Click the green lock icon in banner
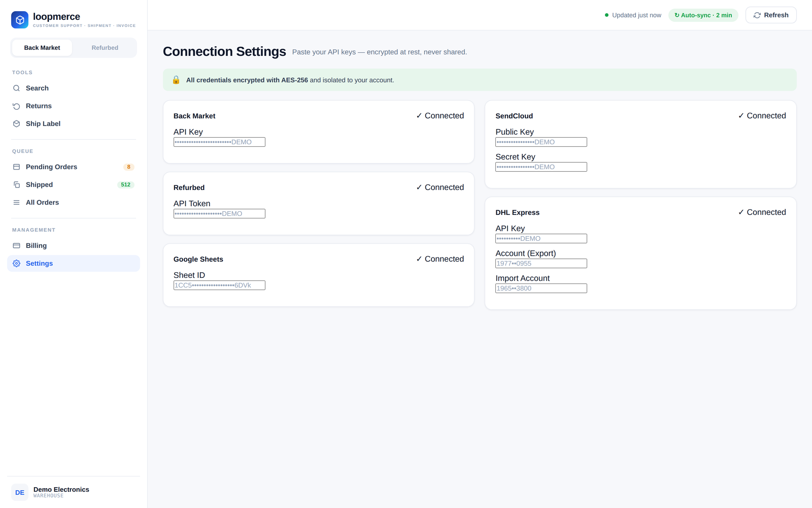Viewport: 812px width, 508px height. [176, 80]
